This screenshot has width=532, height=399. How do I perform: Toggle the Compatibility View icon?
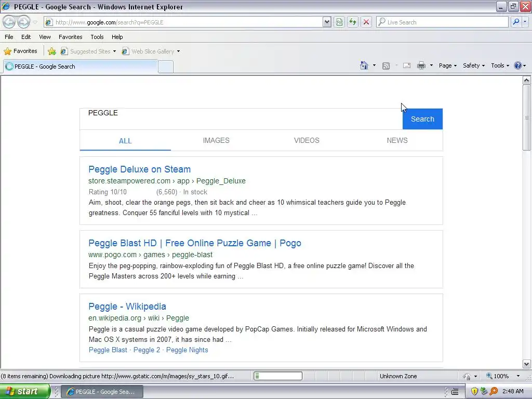coord(339,22)
